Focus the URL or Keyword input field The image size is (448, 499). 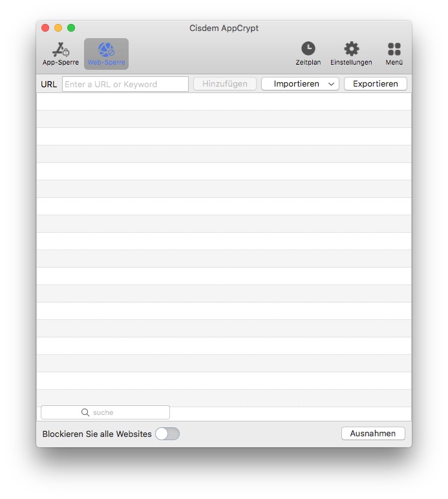[x=125, y=84]
